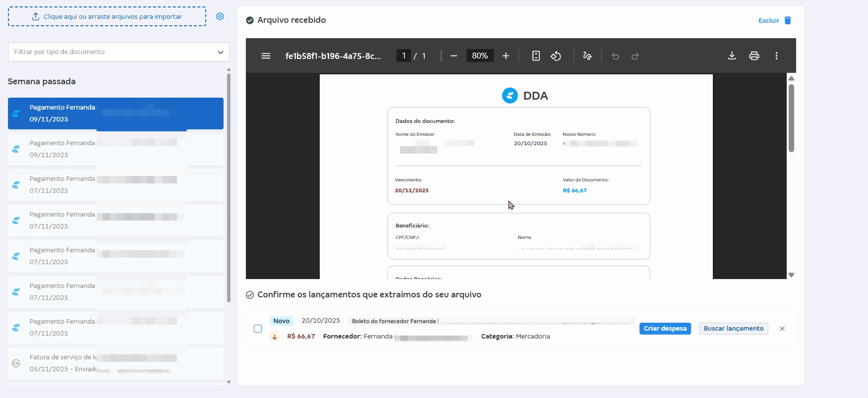Rotate the PDF counterclockwise
The image size is (868, 398).
tap(556, 56)
